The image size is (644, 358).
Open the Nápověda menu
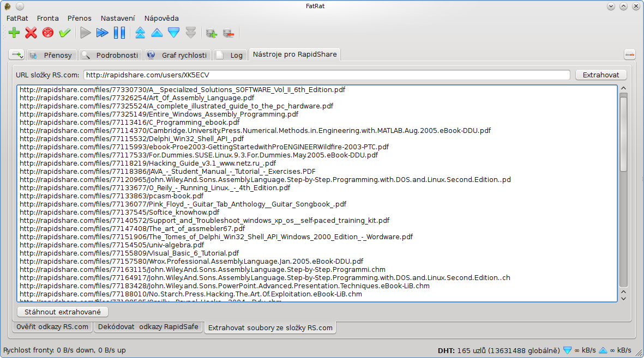(x=161, y=18)
